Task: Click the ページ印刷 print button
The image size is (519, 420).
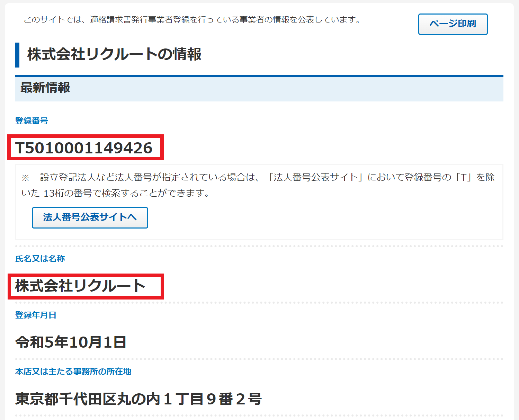Action: coord(453,24)
